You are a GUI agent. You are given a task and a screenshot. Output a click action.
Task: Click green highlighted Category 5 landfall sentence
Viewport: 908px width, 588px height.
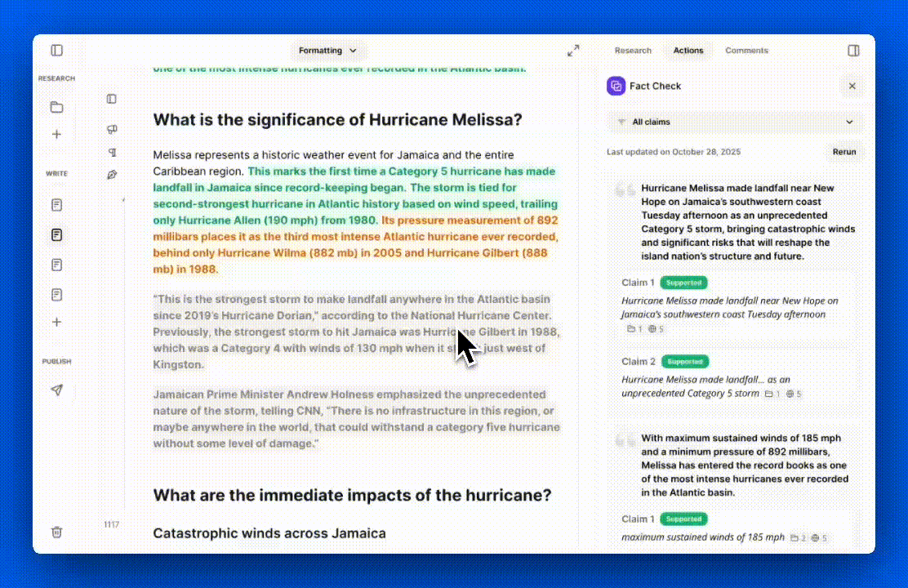tap(354, 180)
